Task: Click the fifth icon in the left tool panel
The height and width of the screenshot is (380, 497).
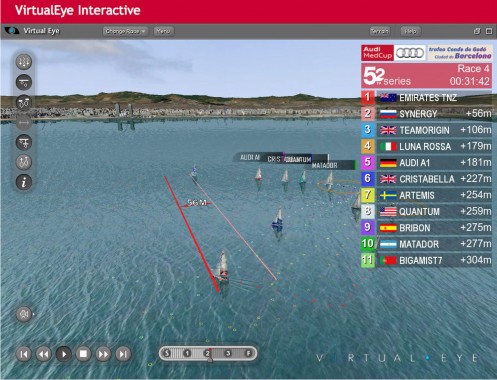Action: [24, 143]
